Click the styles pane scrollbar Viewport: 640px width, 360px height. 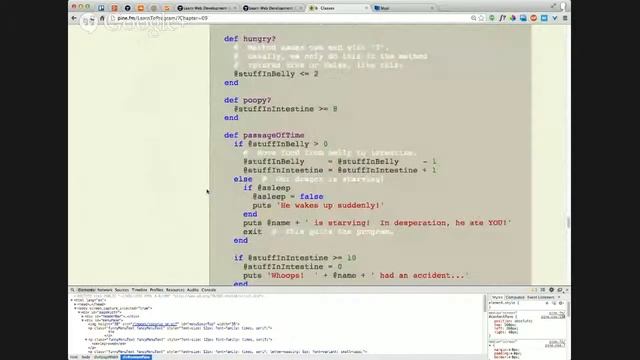coord(568,310)
